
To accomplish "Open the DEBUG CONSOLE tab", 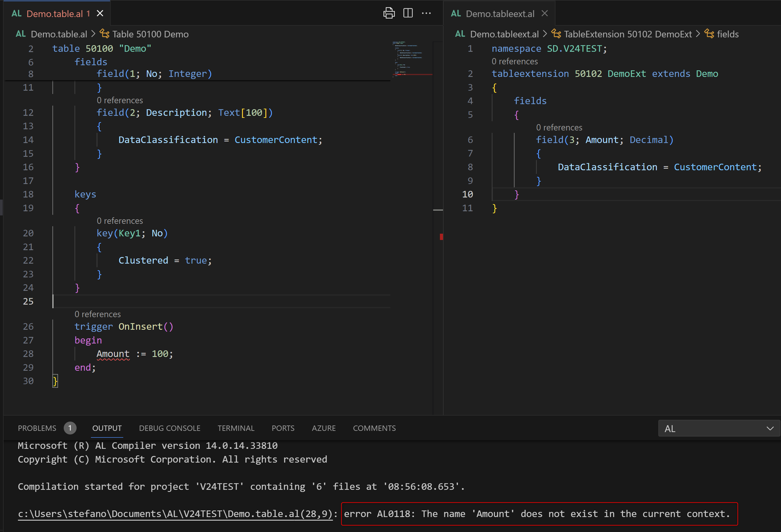I will [x=169, y=428].
